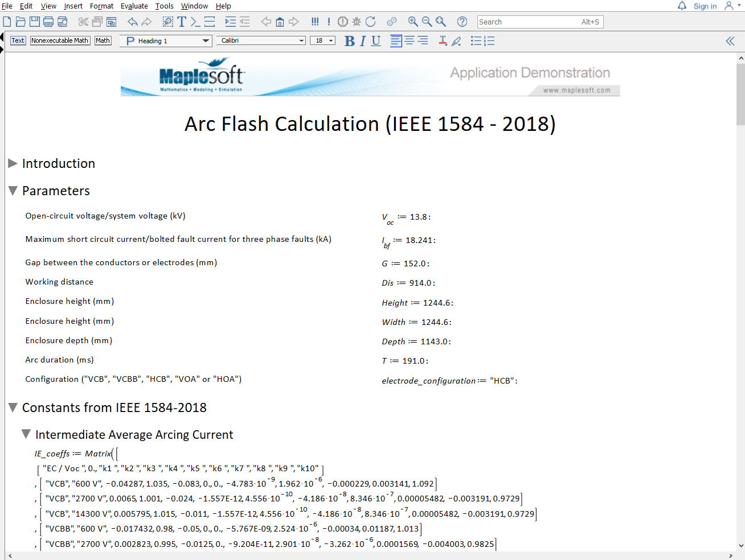Toggle Math input mode

[103, 40]
